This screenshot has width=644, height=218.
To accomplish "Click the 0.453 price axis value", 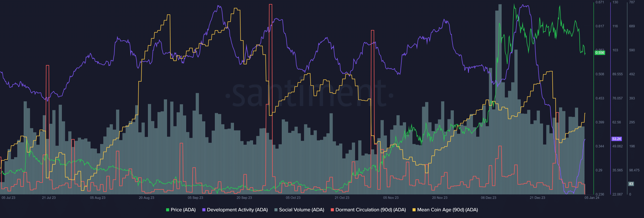I will pos(600,98).
